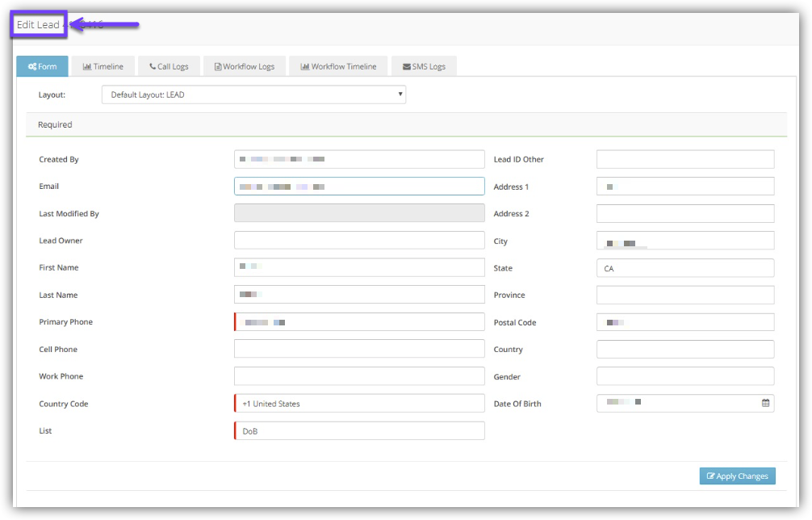Open the List field showing DoB
Screen dimensions: 812x520
[x=359, y=430]
